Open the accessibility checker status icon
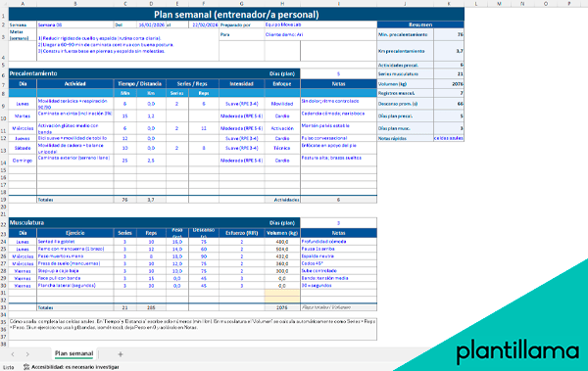The width and height of the screenshot is (588, 371). pyautogui.click(x=26, y=367)
